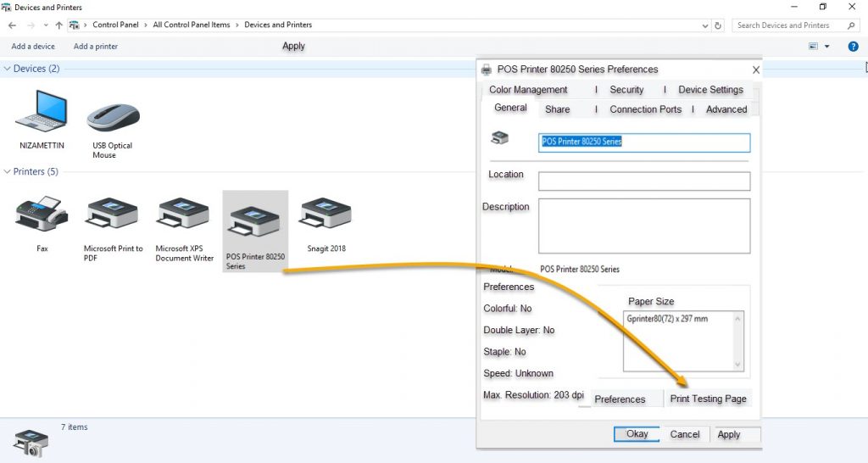Image resolution: width=868 pixels, height=463 pixels.
Task: Click the search magnifier icon
Action: pyautogui.click(x=851, y=25)
